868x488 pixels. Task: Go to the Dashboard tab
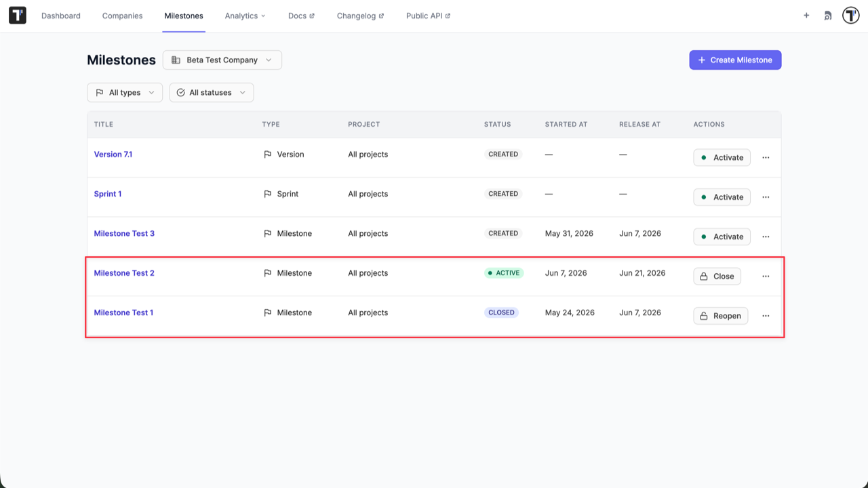point(61,16)
